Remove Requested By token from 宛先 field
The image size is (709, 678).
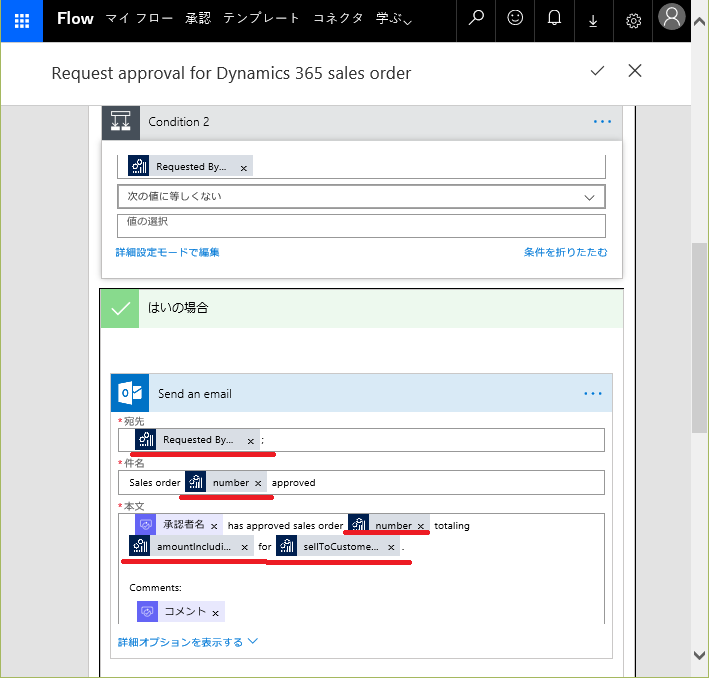point(251,441)
